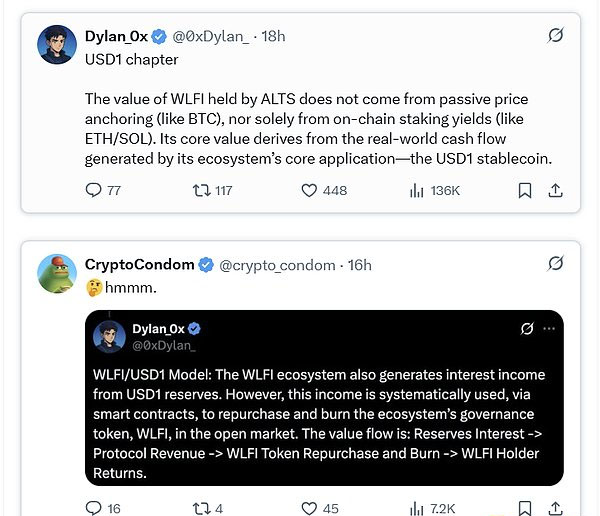600x516 pixels.
Task: Open Dylan_0x's profile avatar in first post
Action: [56, 45]
